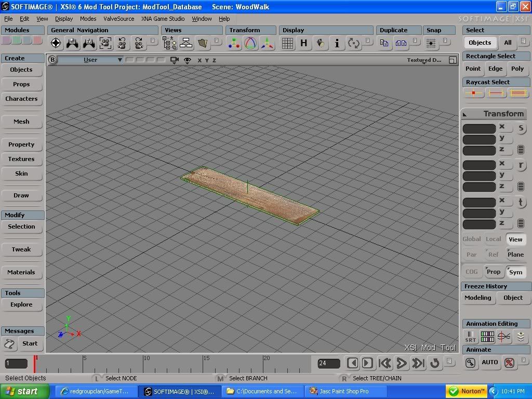Activate the translate t transform icon
The height and width of the screenshot is (399, 532).
pos(521,202)
